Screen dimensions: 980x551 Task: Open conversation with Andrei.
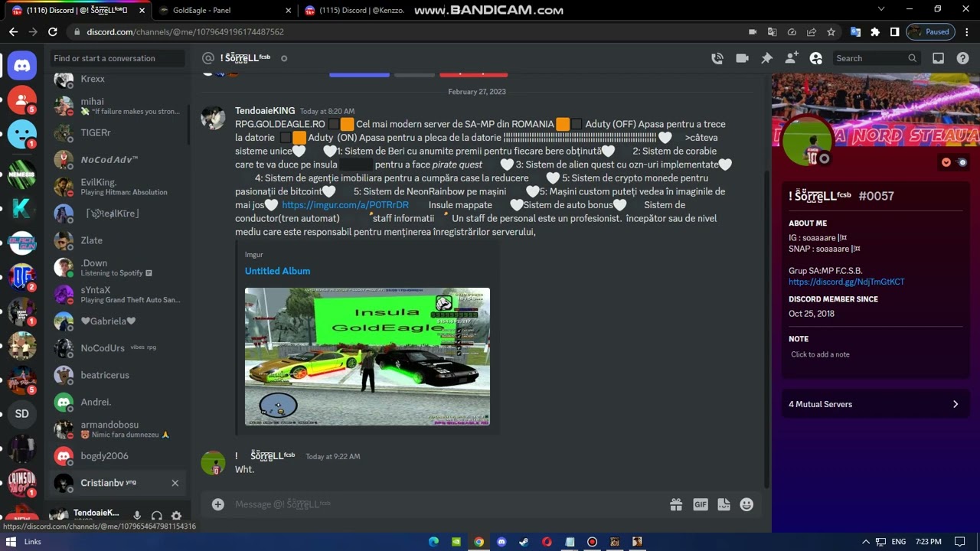117,402
